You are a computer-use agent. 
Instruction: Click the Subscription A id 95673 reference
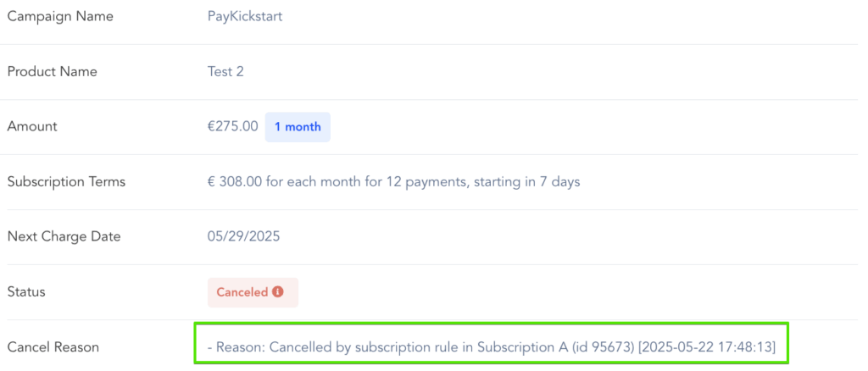[x=555, y=347]
